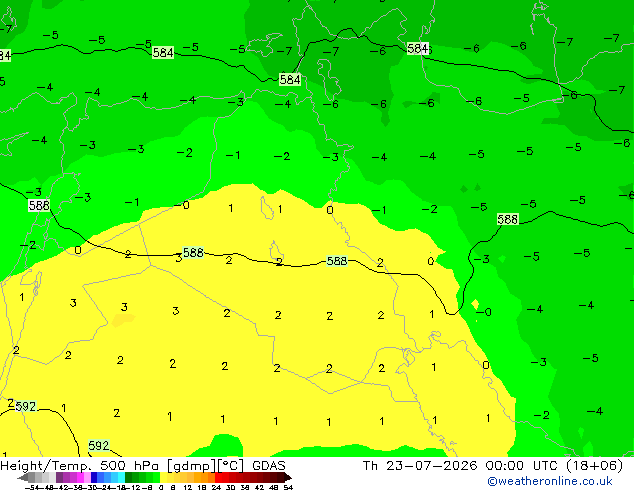Pick the dark blue legend swatch
This screenshot has height=490, width=634.
click(94, 477)
